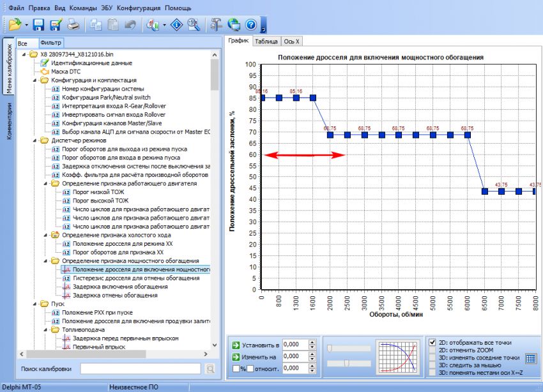Open the Конфигурация menu

[x=139, y=8]
